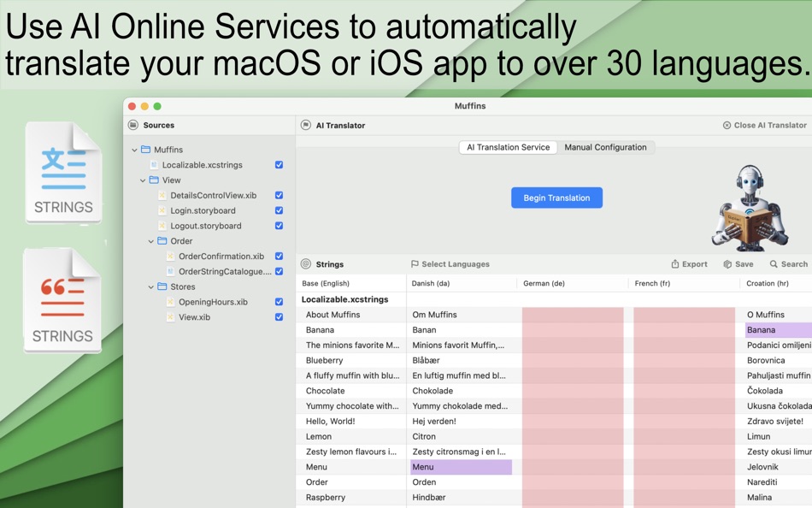Click the OrderConfirmation.xib file icon
The height and width of the screenshot is (508, 812).
pos(170,256)
